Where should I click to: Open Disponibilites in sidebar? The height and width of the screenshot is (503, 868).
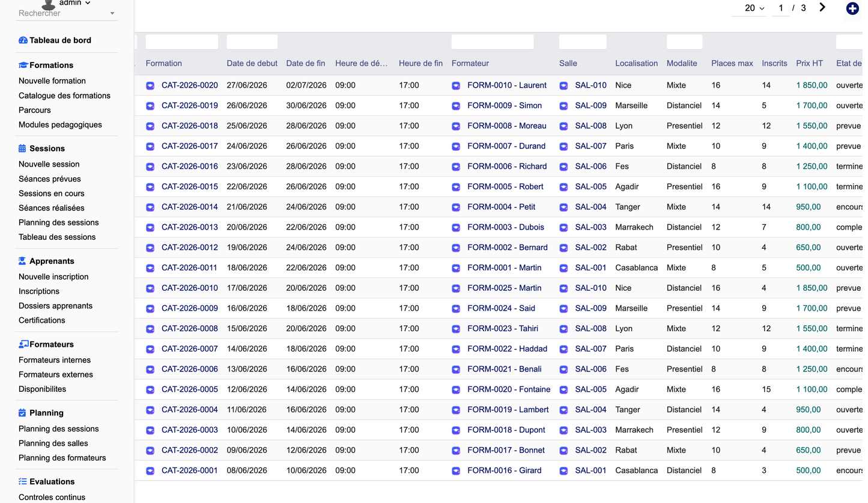tap(43, 389)
